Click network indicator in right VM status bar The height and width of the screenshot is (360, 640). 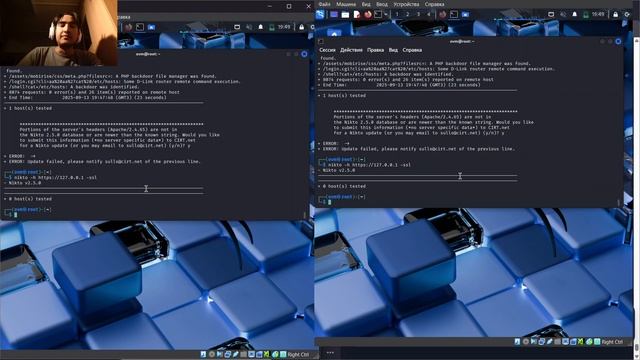[x=541, y=342]
